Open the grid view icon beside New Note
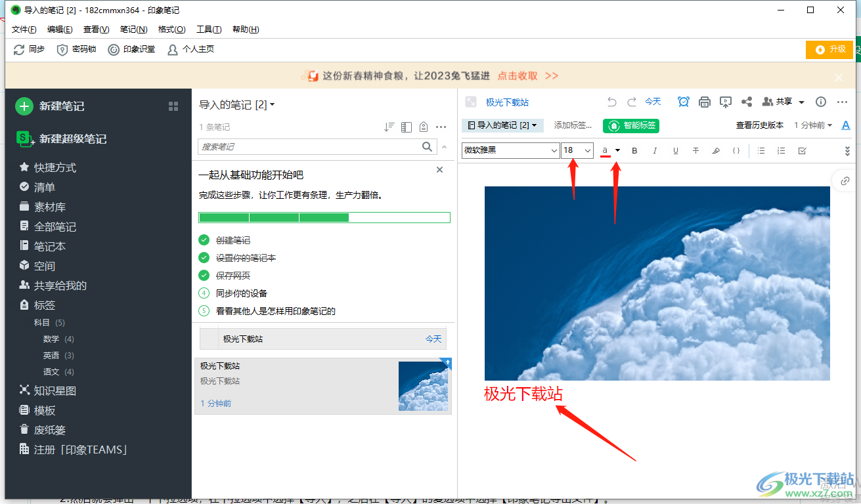Screen dimensions: 861x504 point(173,106)
